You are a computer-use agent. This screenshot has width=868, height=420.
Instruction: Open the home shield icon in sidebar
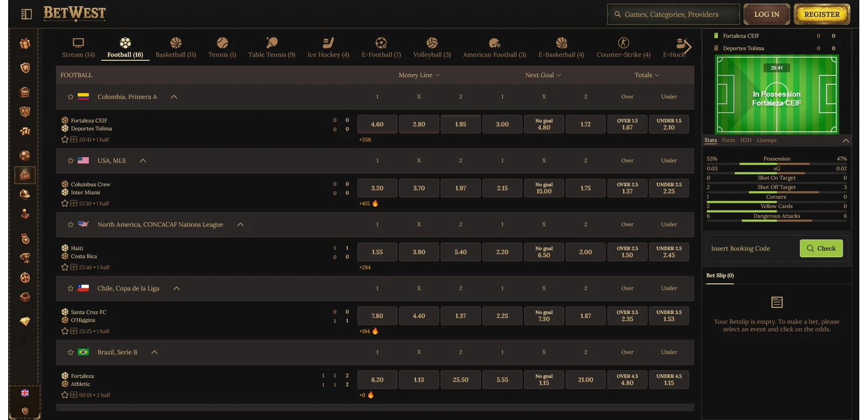pyautogui.click(x=25, y=68)
